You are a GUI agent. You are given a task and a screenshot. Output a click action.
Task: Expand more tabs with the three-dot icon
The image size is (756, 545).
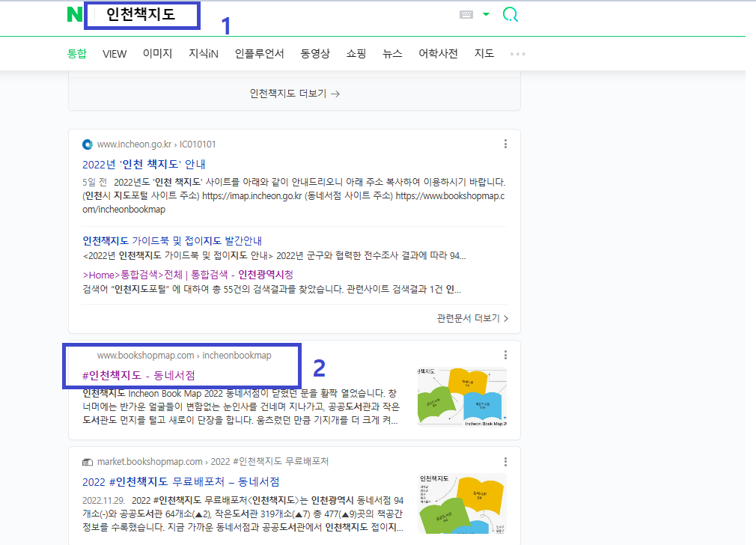tap(518, 54)
